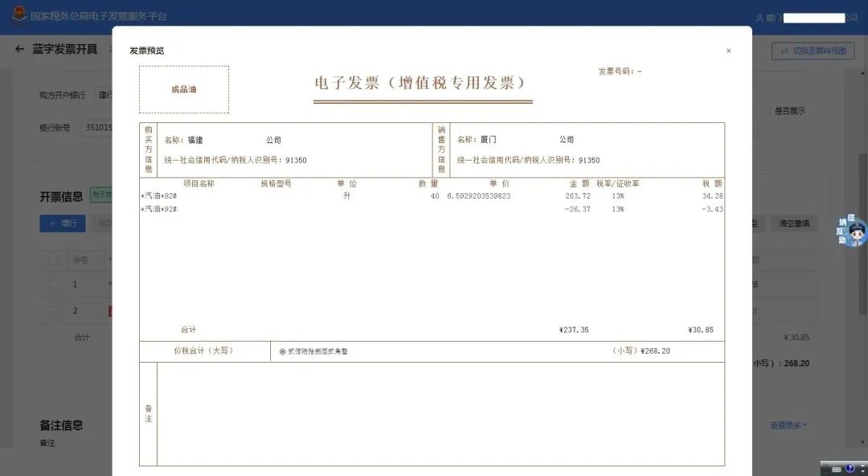Click the back arrow beside 蓝字发票开具
This screenshot has height=476, width=868.
[x=20, y=49]
